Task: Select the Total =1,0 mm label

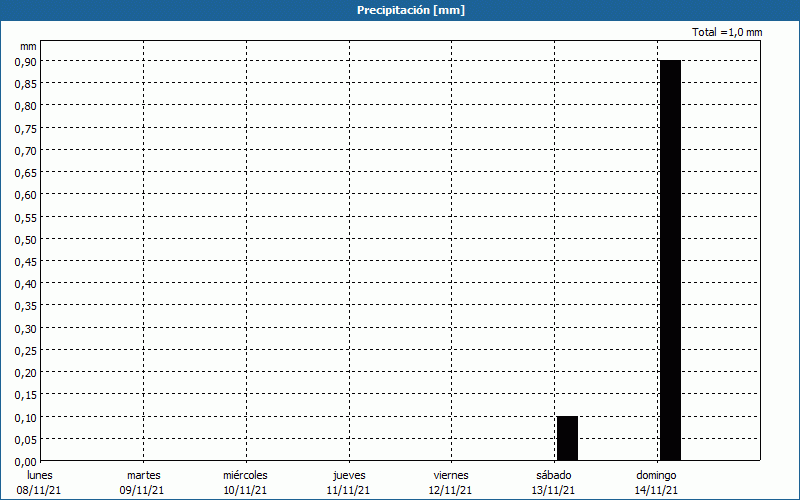Action: pyautogui.click(x=727, y=32)
